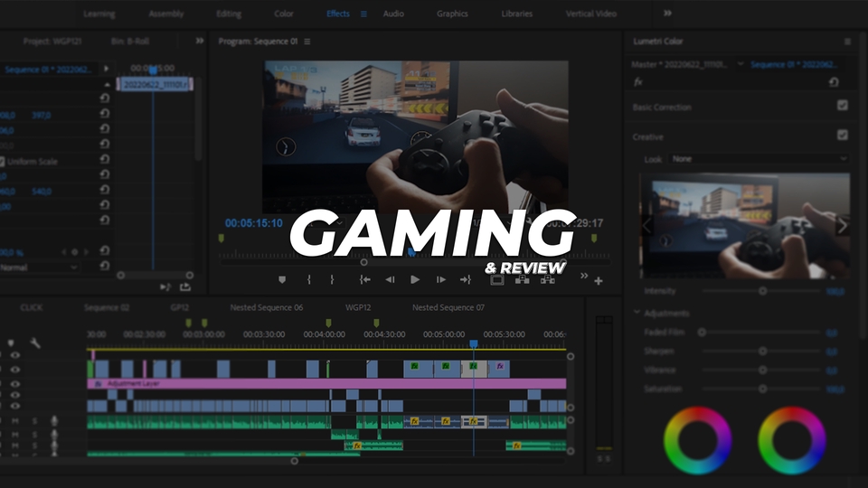Open the Nested Sequence 07 timeline tab
Viewport: 868px width, 488px height.
[x=448, y=307]
